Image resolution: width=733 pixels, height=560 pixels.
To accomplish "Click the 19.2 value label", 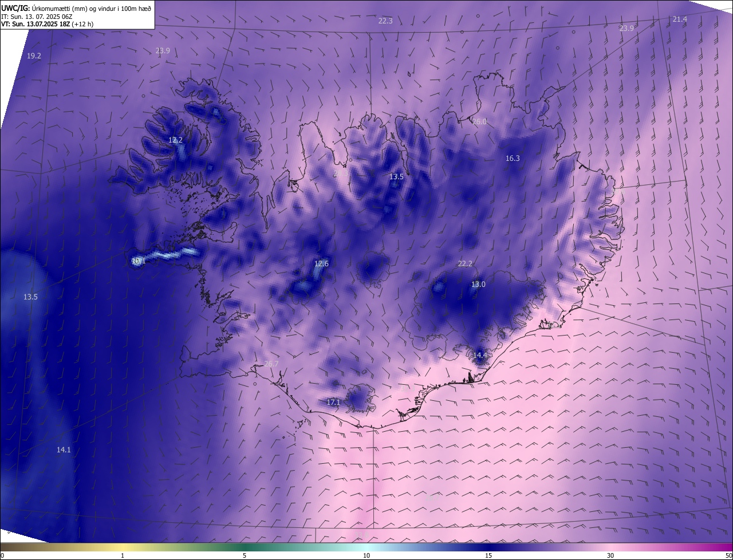I will pyautogui.click(x=34, y=56).
